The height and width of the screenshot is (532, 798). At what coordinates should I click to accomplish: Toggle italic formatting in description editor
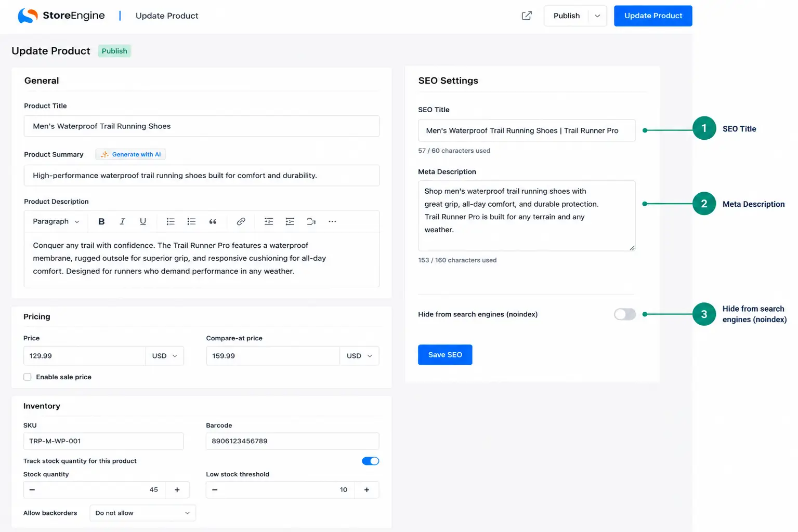coord(122,221)
